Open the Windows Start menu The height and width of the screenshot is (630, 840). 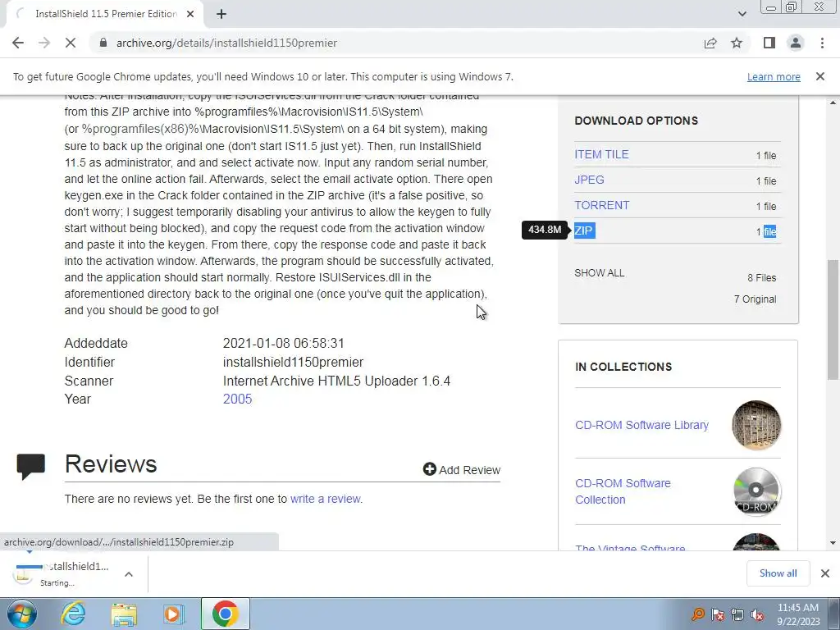(22, 614)
